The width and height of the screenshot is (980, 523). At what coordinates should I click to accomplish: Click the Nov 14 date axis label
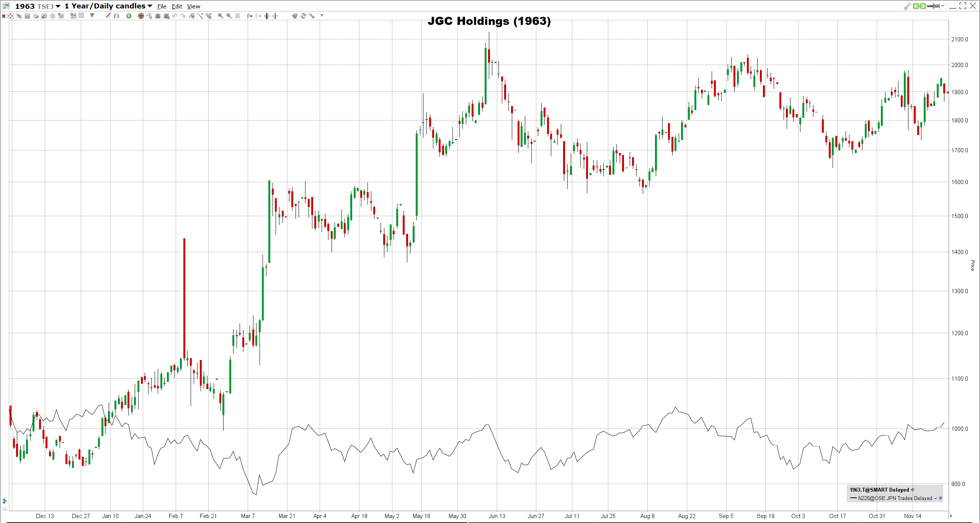pyautogui.click(x=913, y=516)
